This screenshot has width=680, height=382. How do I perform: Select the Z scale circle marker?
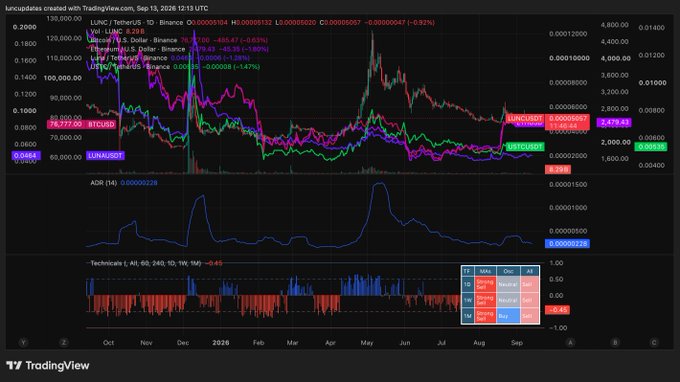pos(64,343)
